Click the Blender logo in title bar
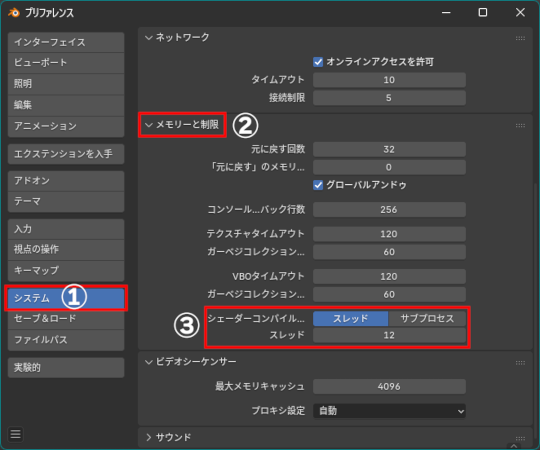Viewport: 540px width, 450px height. 14,13
